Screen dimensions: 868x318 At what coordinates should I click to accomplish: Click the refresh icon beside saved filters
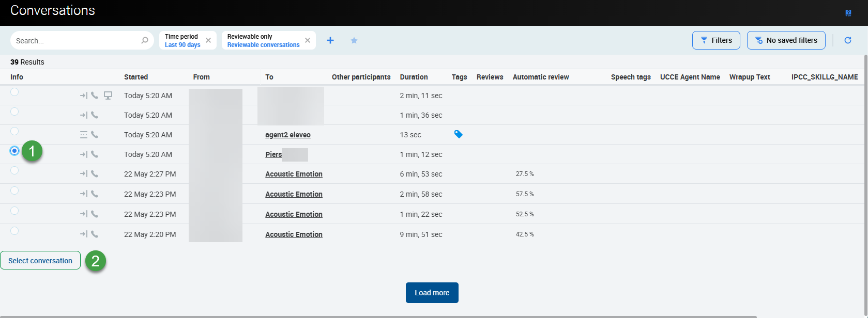point(848,40)
